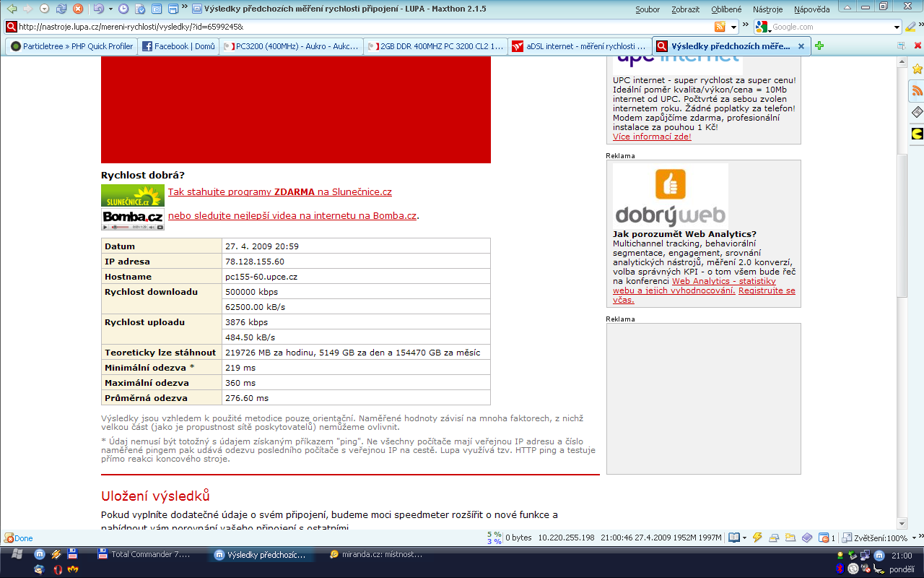The width and height of the screenshot is (924, 578).
Task: Open the Slunečnice.cz logo image
Action: (x=133, y=196)
